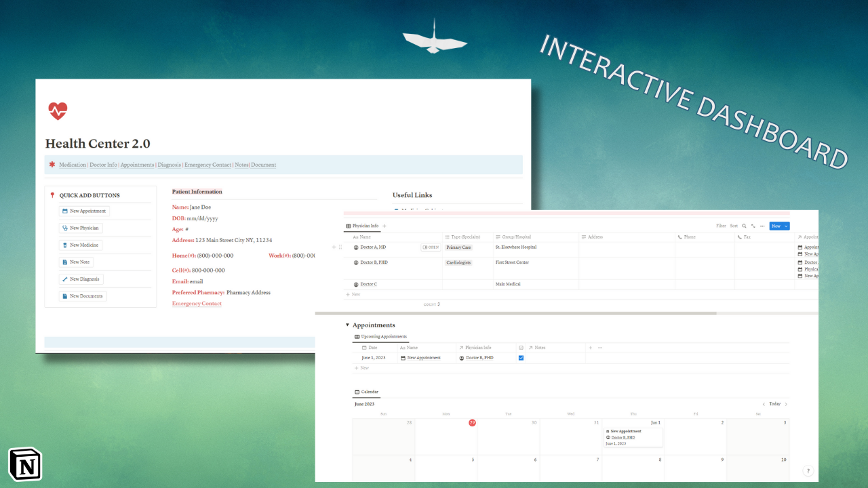
Task: Select the Calendar view tab
Action: pyautogui.click(x=367, y=392)
